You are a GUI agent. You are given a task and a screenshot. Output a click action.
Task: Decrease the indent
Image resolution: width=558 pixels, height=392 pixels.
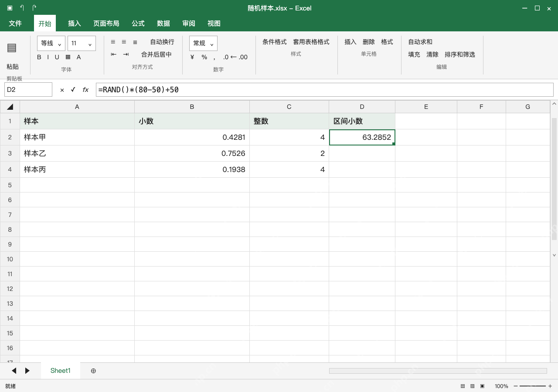pos(114,54)
